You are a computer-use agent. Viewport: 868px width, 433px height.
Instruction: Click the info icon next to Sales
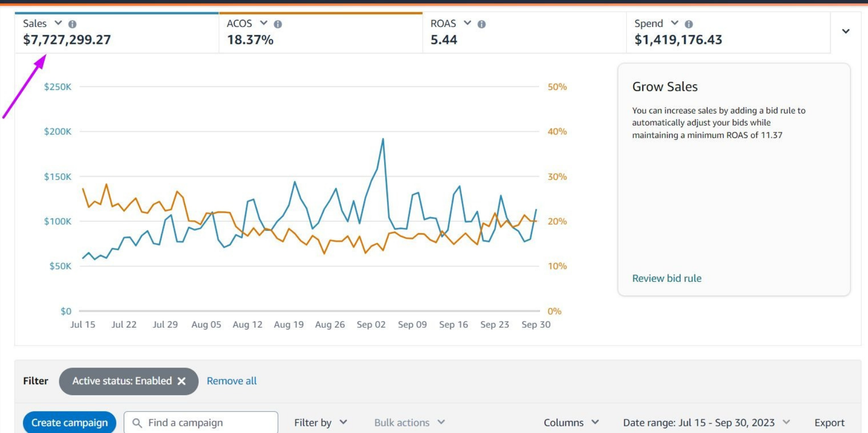[72, 24]
